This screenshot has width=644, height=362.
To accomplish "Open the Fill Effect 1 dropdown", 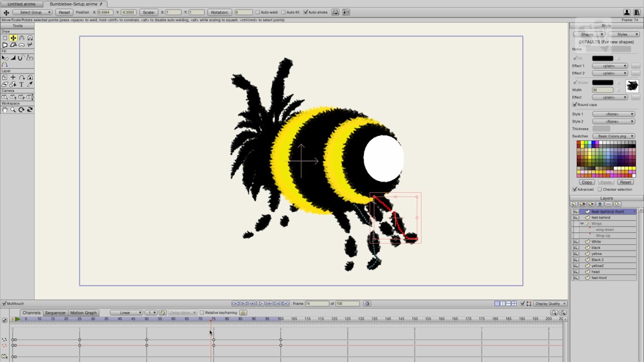I will 610,66.
